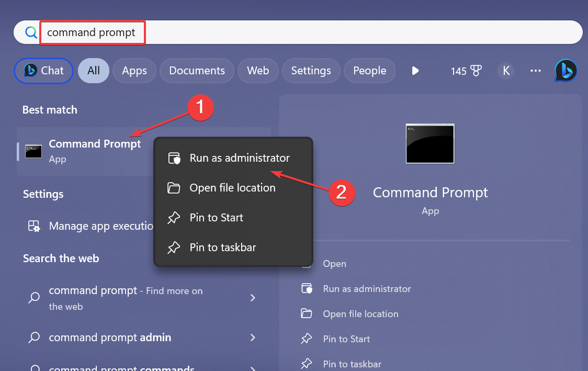Switch to the Settings filter tab
The image size is (588, 371).
pos(311,71)
